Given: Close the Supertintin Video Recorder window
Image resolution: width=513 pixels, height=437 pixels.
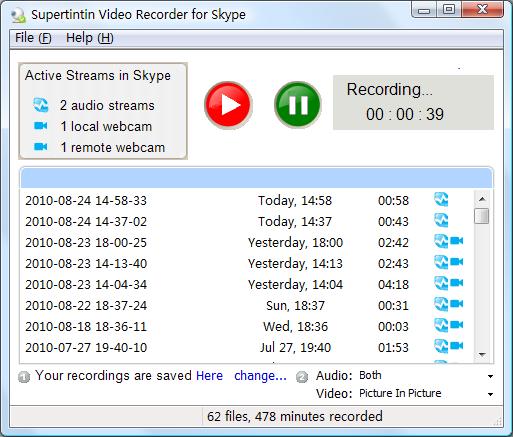Looking at the screenshot, I should [x=483, y=10].
